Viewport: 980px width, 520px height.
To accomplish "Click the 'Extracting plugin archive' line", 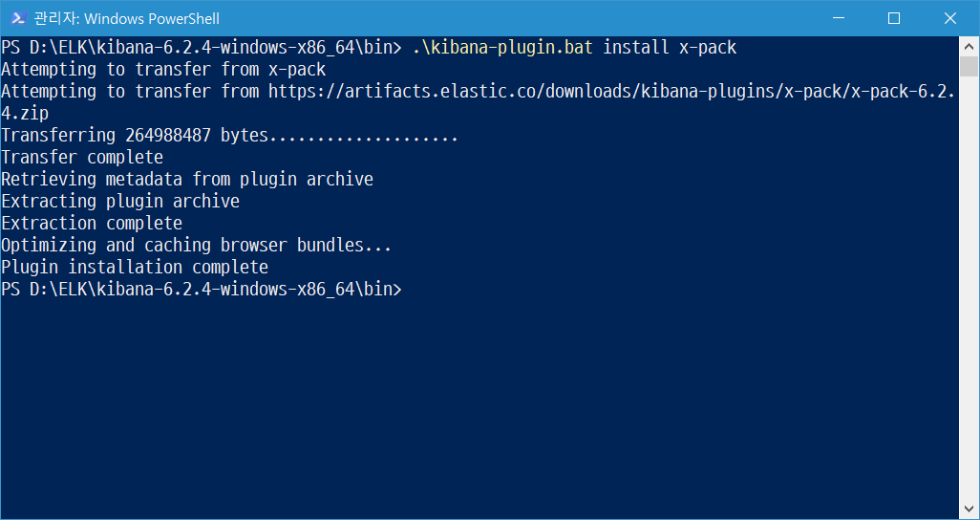I will 120,202.
